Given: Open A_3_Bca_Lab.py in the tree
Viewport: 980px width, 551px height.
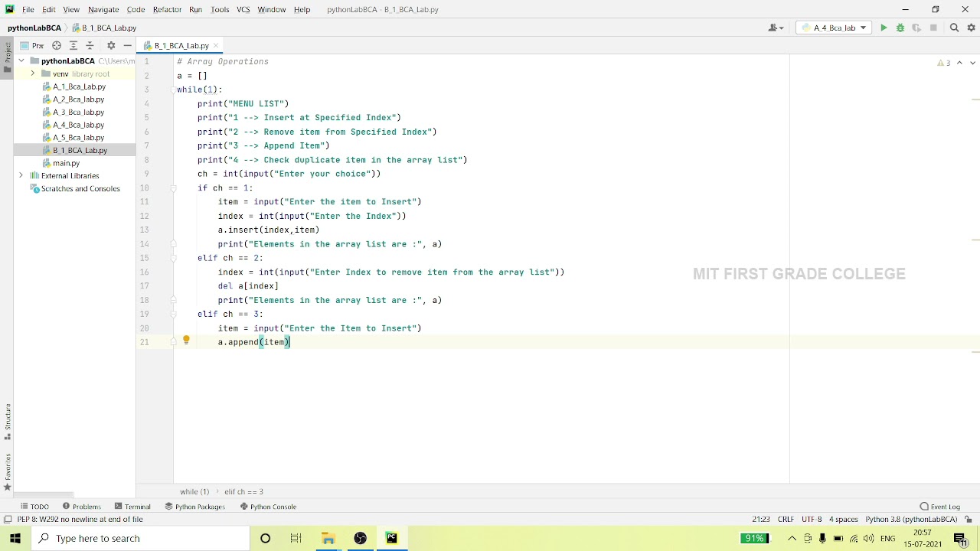Looking at the screenshot, I should pyautogui.click(x=73, y=112).
